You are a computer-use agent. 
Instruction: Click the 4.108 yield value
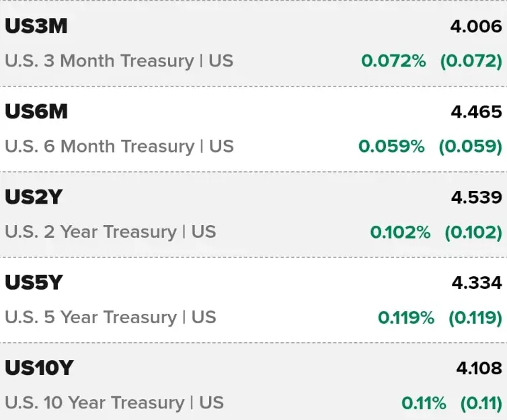479,368
